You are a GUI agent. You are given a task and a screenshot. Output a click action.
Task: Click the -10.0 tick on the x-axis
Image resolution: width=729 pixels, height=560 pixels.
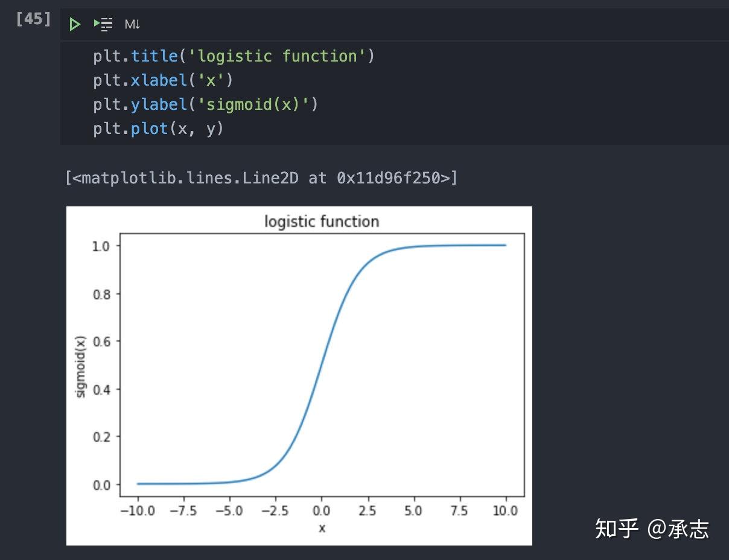(x=138, y=511)
